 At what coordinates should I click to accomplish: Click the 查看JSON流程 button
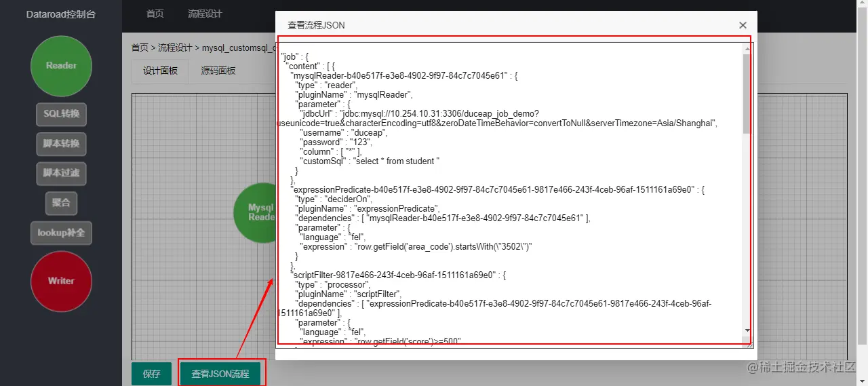pos(220,374)
